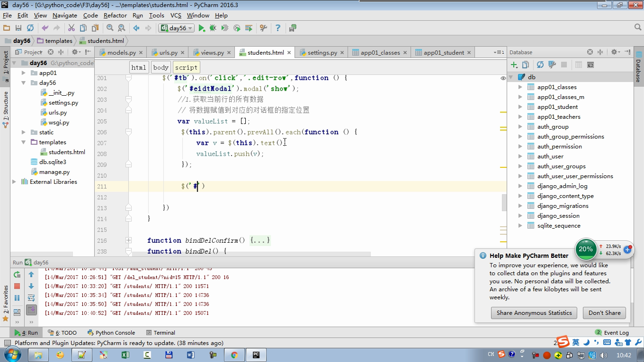The image size is (644, 362).
Task: Click the Cut scissors icon
Action: pos(72,28)
